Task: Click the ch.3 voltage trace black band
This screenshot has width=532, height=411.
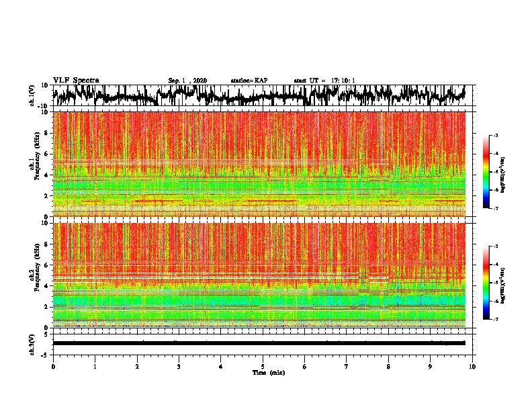Action: [x=259, y=343]
